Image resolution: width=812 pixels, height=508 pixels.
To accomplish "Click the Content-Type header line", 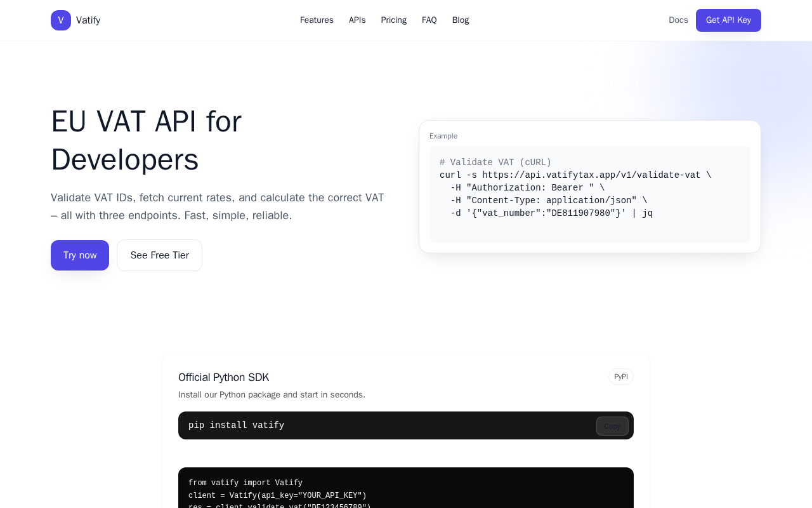I will click(x=549, y=201).
